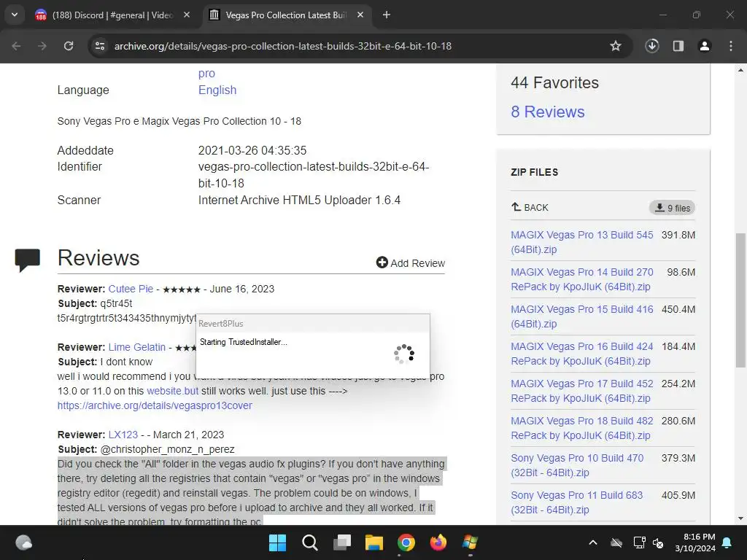The width and height of the screenshot is (747, 560).
Task: Open taskbar Search icon
Action: [x=309, y=542]
